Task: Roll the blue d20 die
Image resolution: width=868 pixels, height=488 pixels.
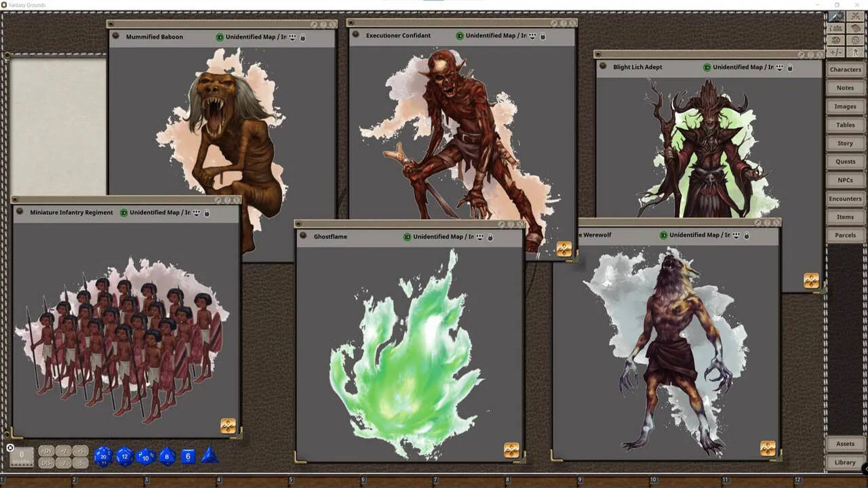Action: [x=103, y=456]
